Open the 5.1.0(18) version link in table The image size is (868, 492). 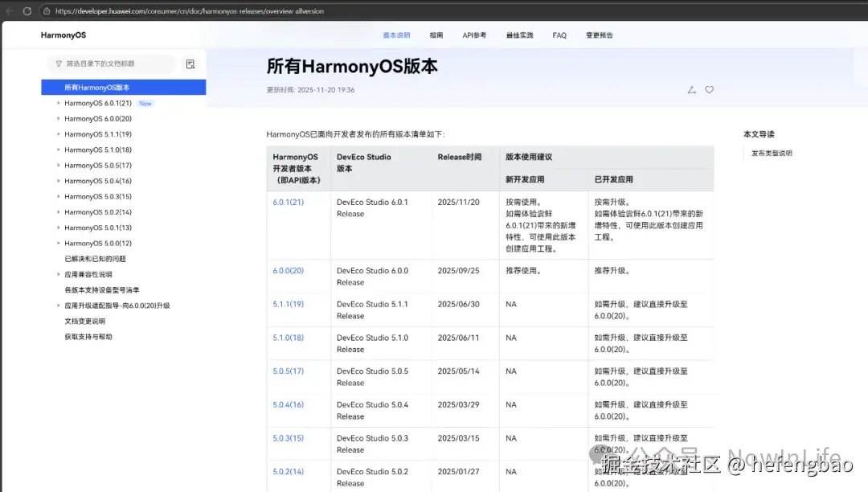point(288,338)
